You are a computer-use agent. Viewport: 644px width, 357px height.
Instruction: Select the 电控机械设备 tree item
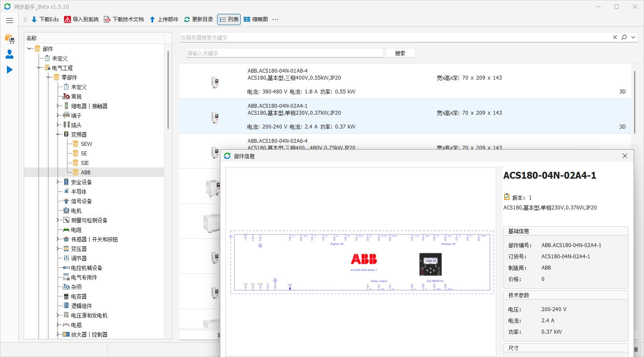(87, 268)
